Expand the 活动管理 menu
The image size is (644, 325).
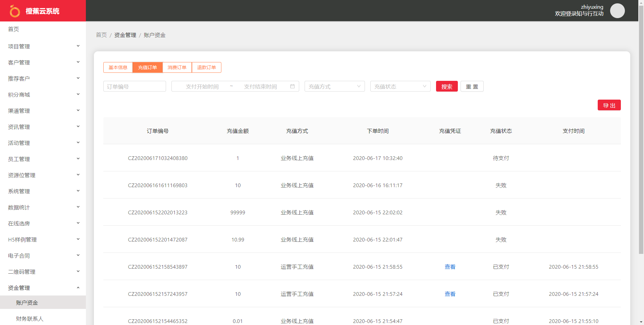pyautogui.click(x=43, y=143)
